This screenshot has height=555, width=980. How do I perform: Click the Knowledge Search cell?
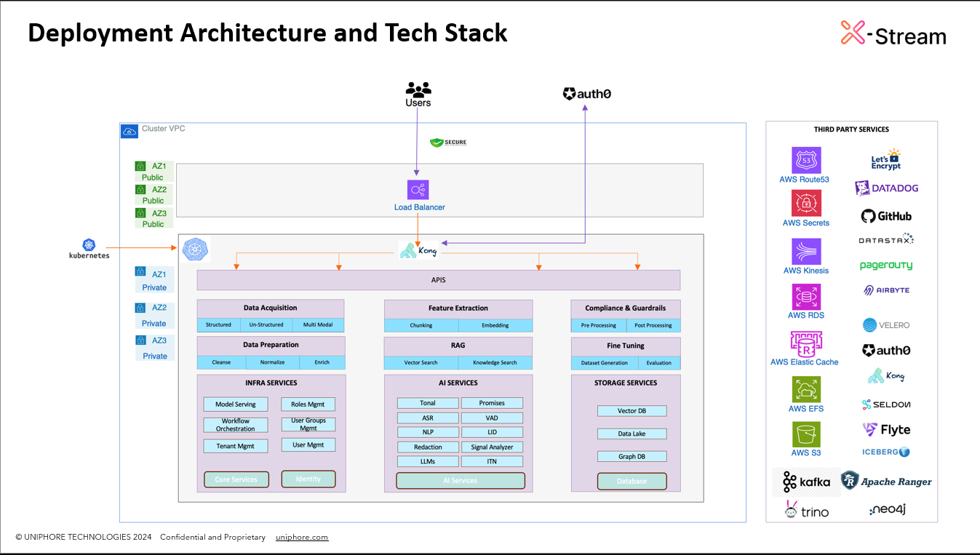point(495,362)
